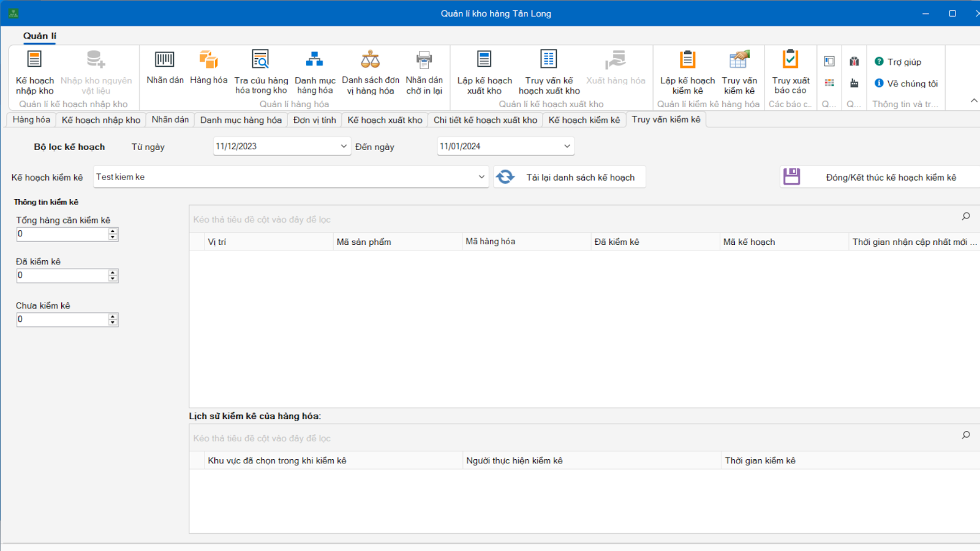Viewport: 980px width, 551px height.
Task: Sort by Đã kiểm kê grid column header
Action: pyautogui.click(x=655, y=242)
